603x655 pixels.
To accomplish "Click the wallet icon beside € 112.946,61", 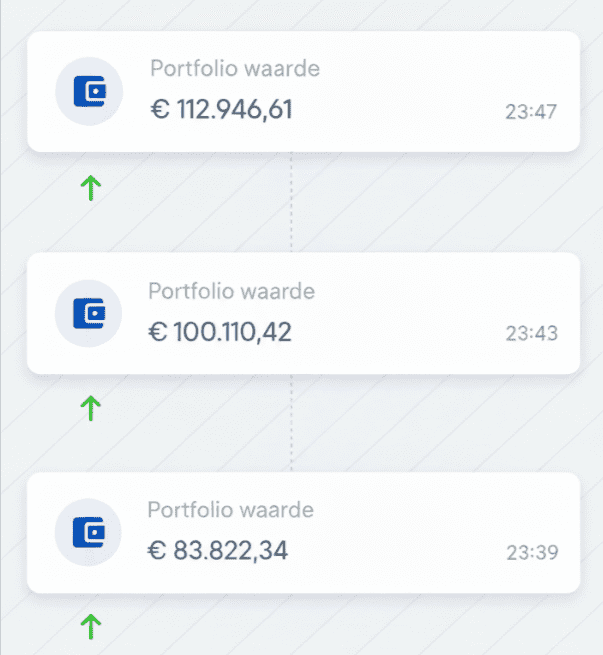I will coord(88,92).
